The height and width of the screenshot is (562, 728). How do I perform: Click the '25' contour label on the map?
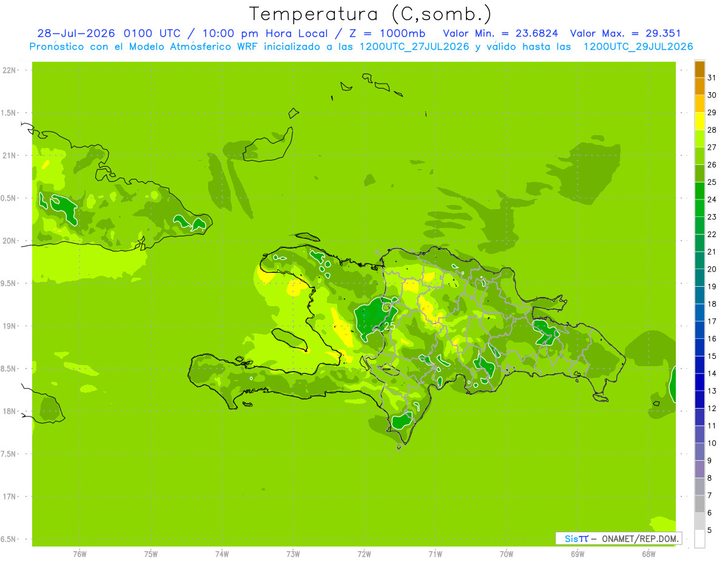pyautogui.click(x=389, y=326)
